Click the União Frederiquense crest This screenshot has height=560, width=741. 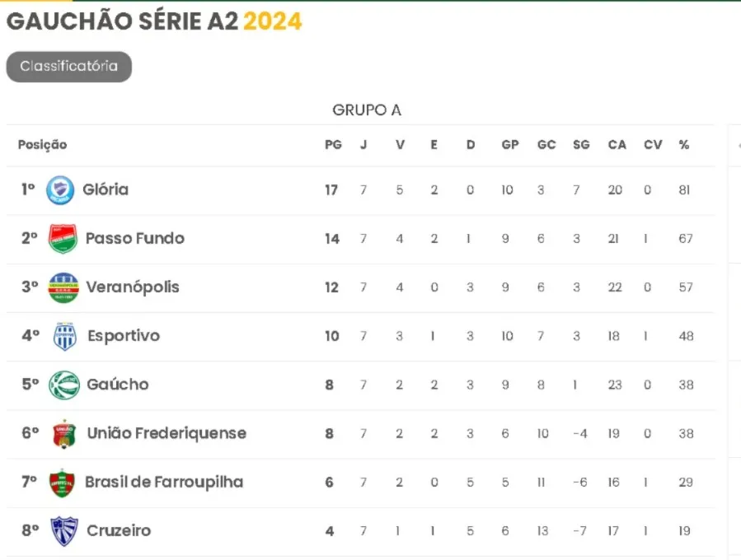point(64,433)
